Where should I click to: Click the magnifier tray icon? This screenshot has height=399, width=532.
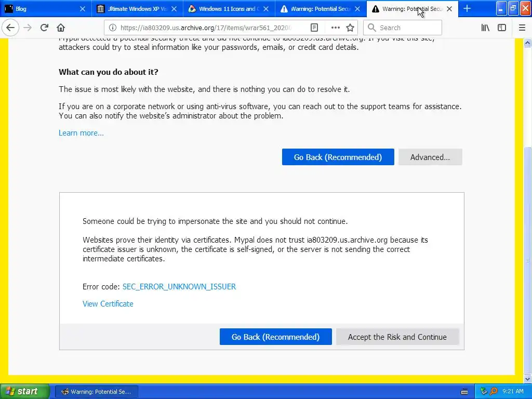point(494,392)
